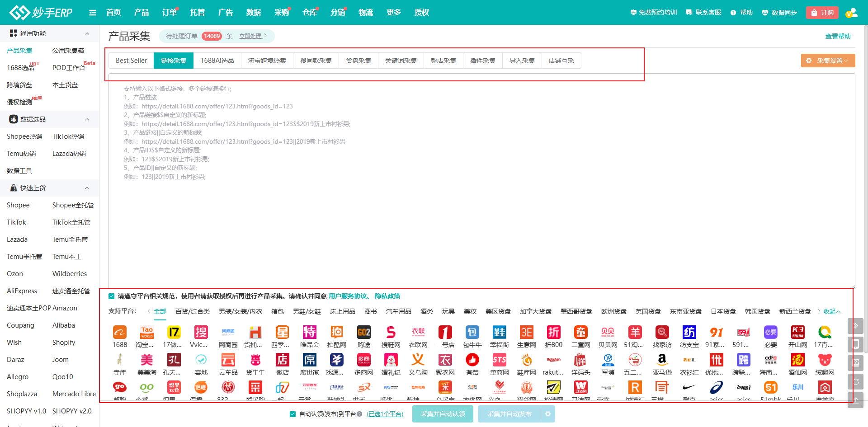Expand the right floating sidebar double-arrow
The height and width of the screenshot is (427, 868).
(855, 326)
